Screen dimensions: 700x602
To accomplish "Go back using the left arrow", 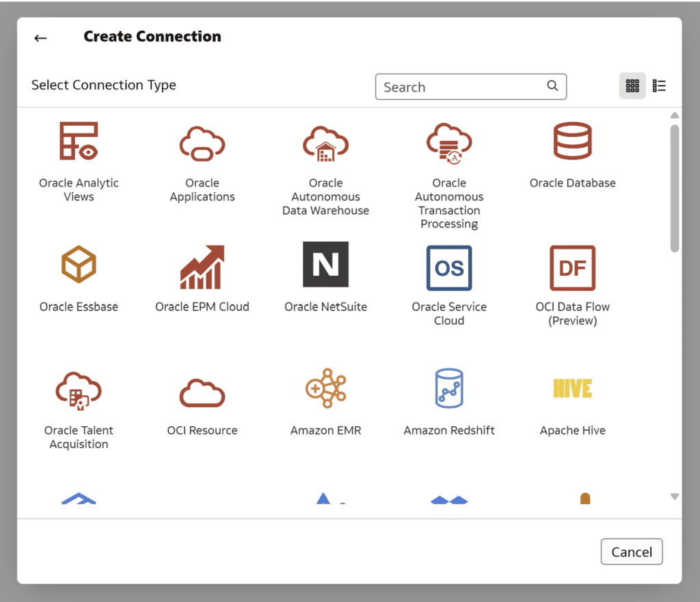I will (x=40, y=38).
